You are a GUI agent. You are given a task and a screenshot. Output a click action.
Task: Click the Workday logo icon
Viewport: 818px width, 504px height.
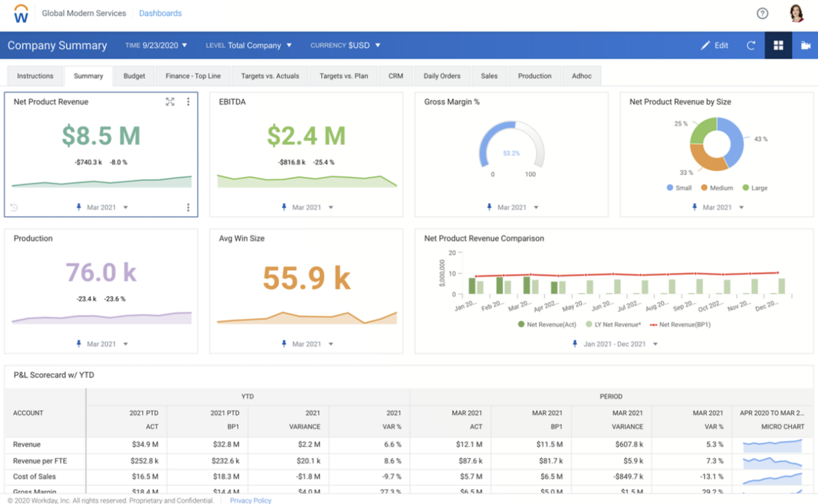coord(21,14)
